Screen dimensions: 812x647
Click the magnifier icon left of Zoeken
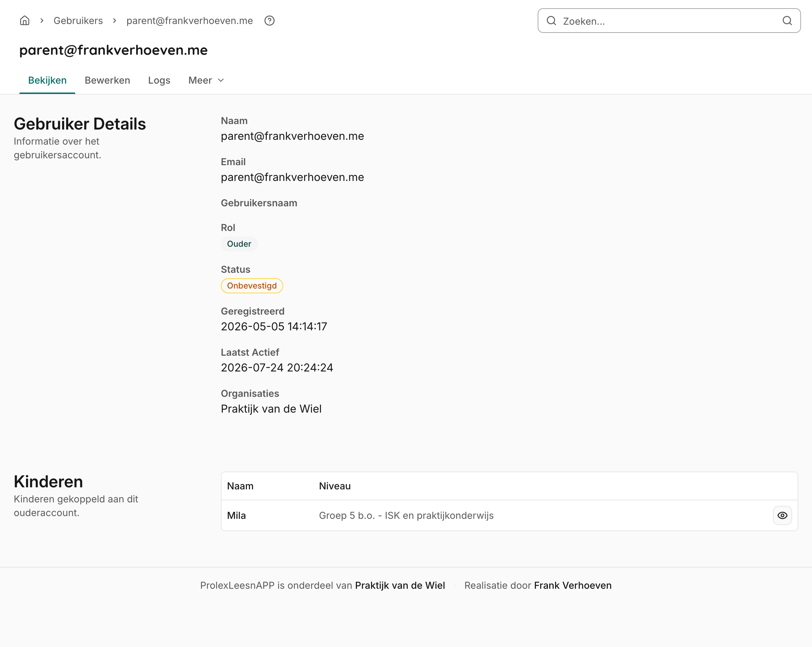[551, 21]
